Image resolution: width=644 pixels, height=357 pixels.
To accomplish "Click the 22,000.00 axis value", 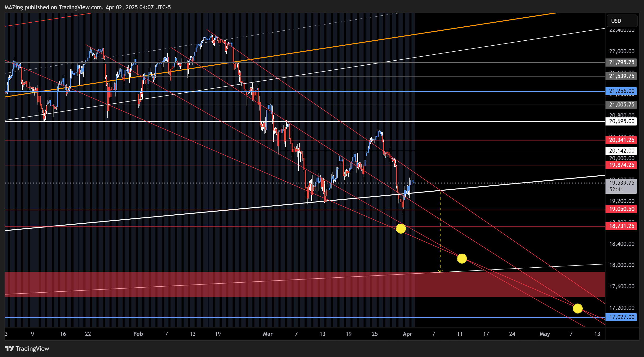I will [622, 51].
